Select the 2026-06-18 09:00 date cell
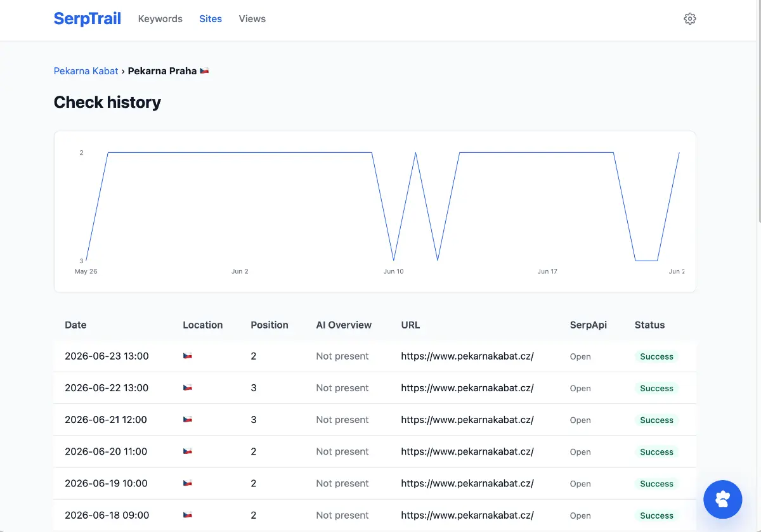761x532 pixels. (x=107, y=515)
